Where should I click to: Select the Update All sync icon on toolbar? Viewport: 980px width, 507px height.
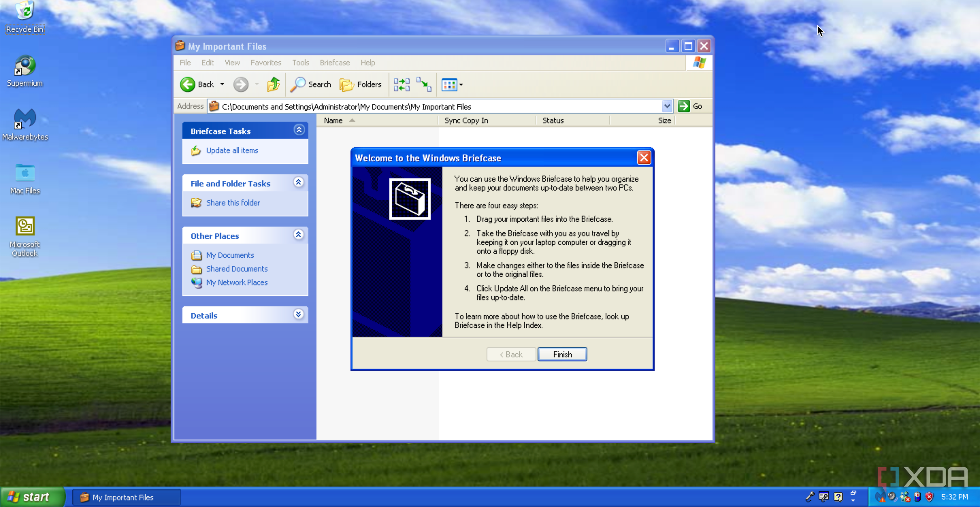click(x=402, y=84)
